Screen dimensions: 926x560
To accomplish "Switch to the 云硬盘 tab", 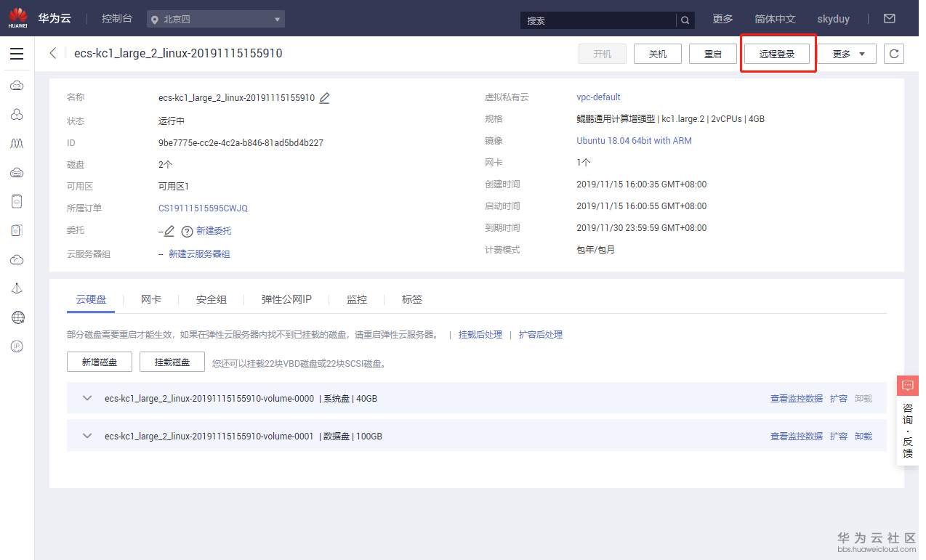I will click(x=91, y=299).
